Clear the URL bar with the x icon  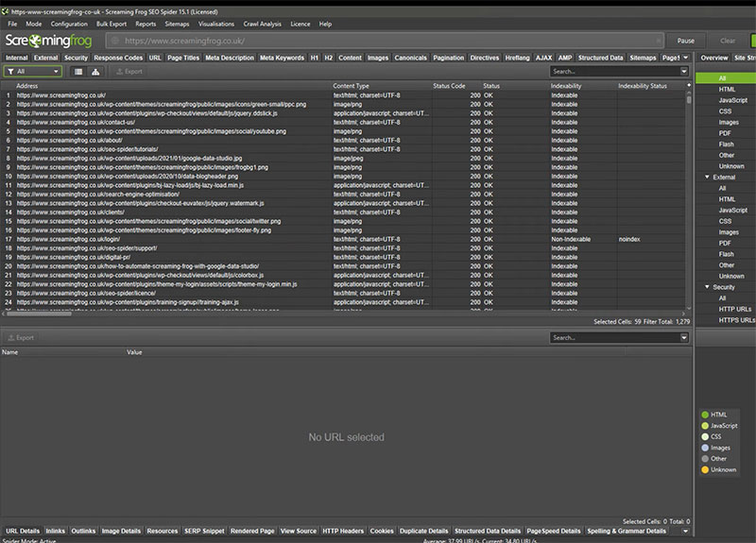[x=658, y=41]
